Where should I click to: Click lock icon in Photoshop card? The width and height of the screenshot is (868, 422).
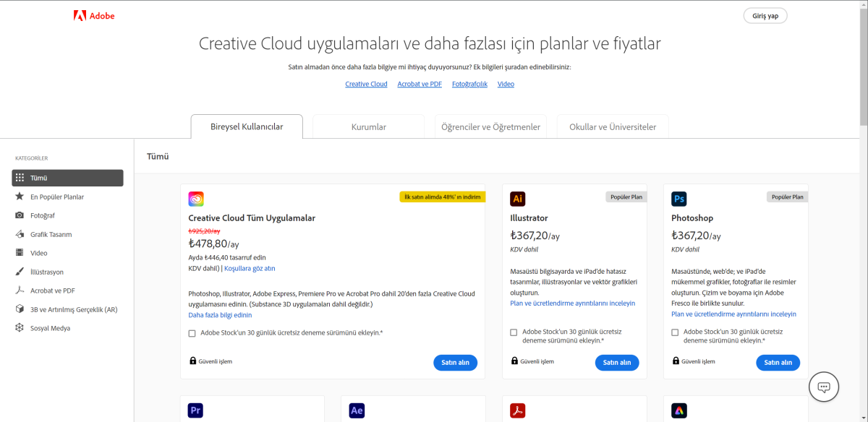click(x=676, y=361)
